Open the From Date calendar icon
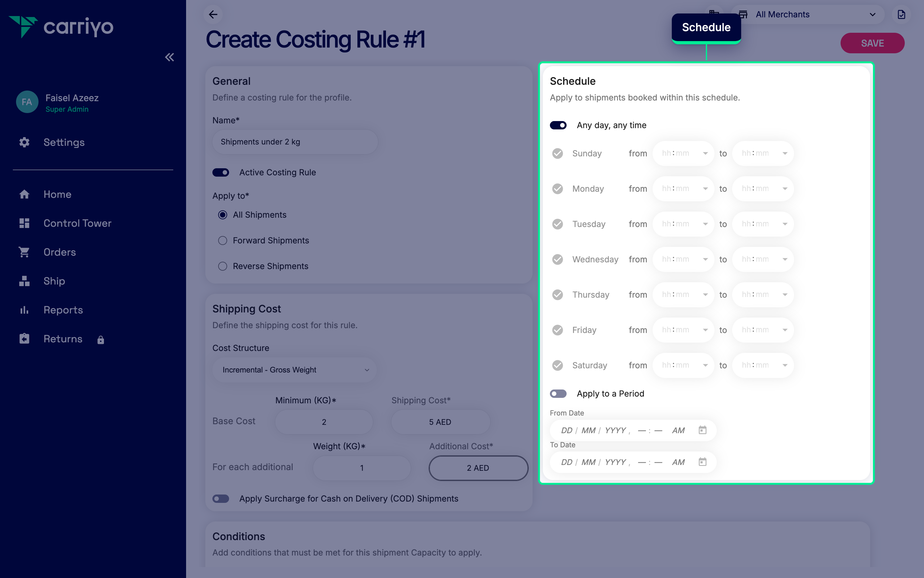Screen dimensions: 924x578 703,430
